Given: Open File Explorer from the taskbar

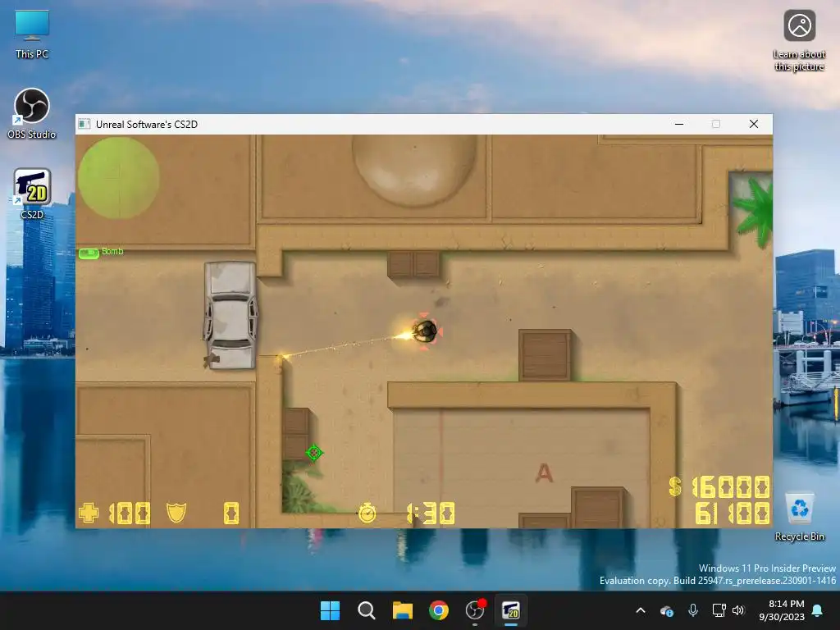Looking at the screenshot, I should point(402,610).
